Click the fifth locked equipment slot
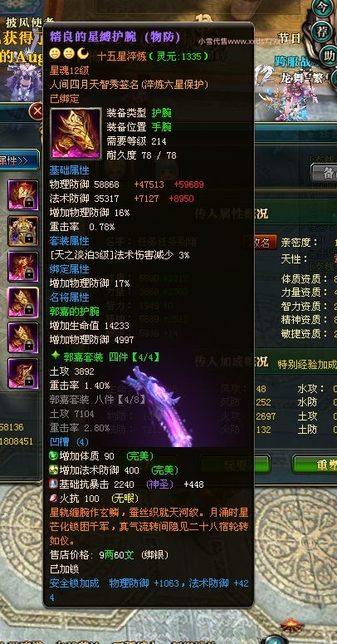 (x=23, y=338)
